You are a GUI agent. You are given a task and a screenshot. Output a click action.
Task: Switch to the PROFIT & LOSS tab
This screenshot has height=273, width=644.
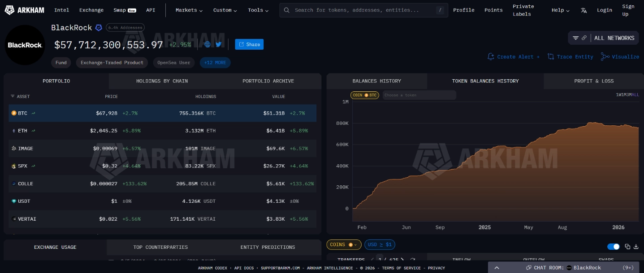pyautogui.click(x=594, y=81)
